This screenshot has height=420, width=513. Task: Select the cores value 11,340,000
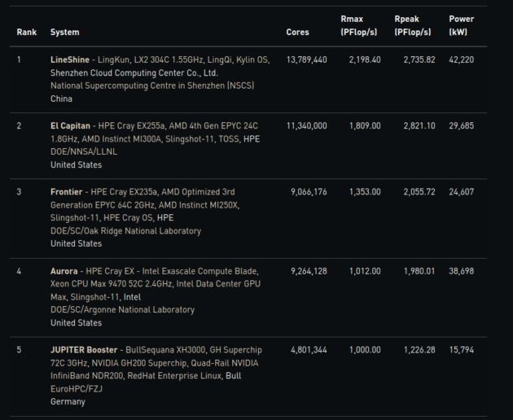click(x=306, y=126)
